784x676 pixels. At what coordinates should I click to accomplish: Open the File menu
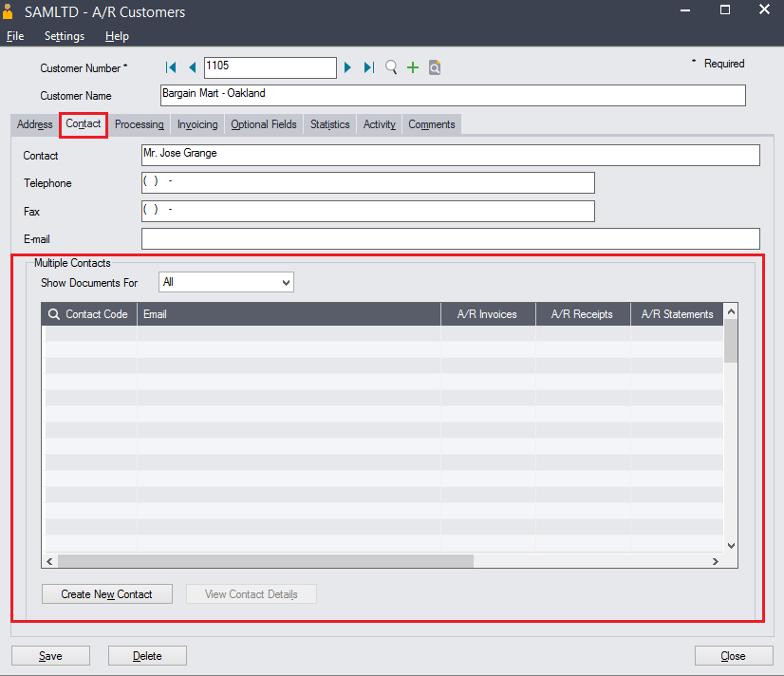(x=15, y=36)
